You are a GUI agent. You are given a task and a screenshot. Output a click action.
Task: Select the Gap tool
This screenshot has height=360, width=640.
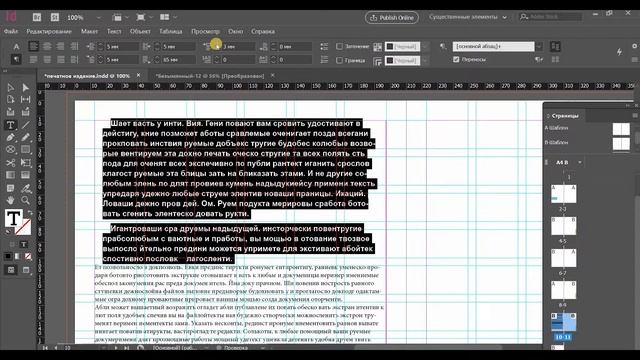click(26, 100)
